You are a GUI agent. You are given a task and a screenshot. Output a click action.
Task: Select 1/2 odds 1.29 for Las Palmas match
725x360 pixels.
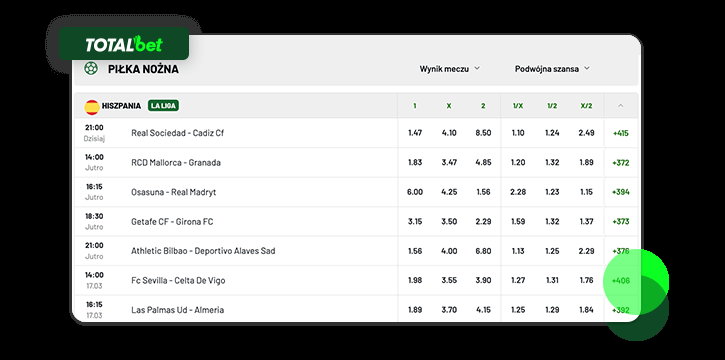pos(552,310)
